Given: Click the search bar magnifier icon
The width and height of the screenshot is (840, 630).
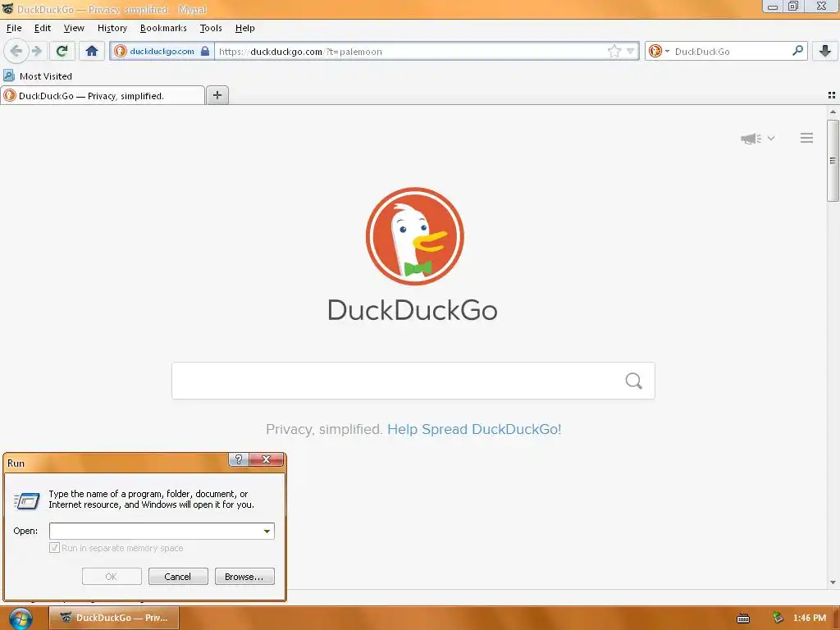Looking at the screenshot, I should 797,51.
